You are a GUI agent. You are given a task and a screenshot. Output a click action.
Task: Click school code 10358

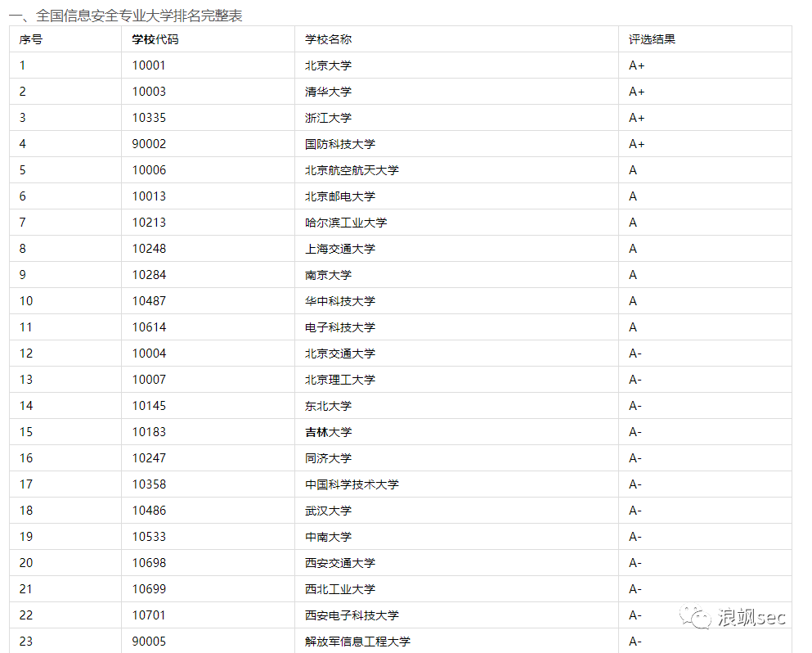[149, 484]
